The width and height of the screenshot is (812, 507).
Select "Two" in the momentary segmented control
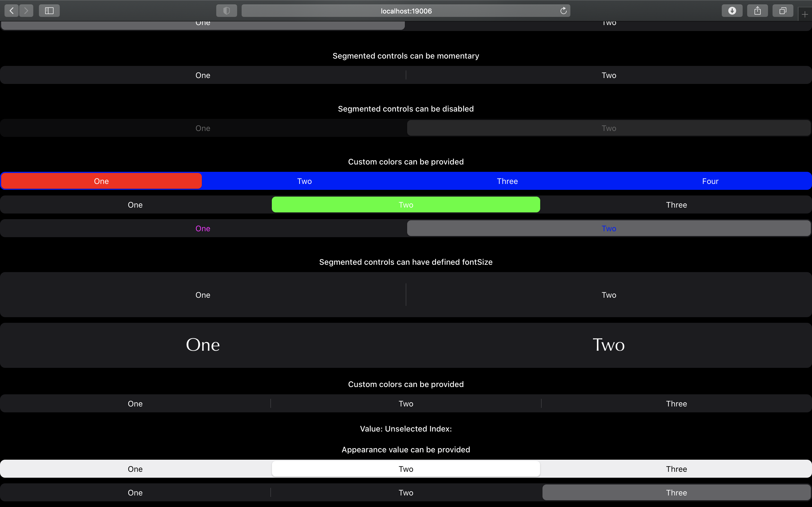[x=609, y=75]
